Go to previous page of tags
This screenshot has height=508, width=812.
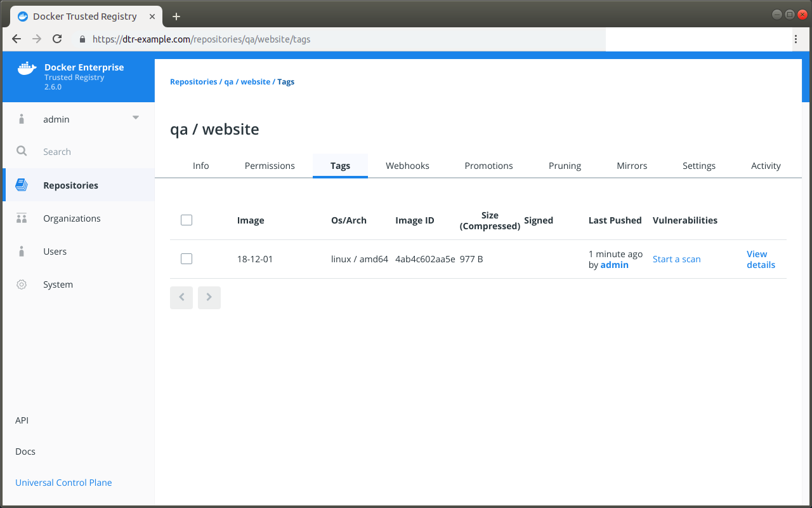tap(181, 297)
